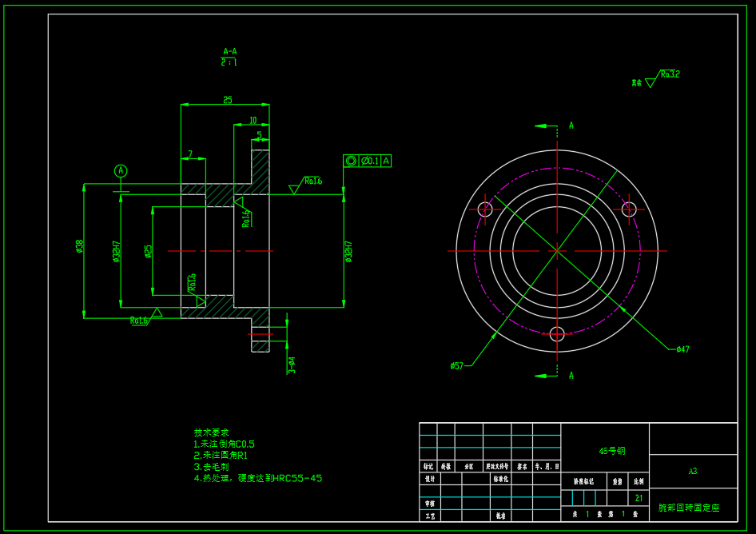756x534 pixels.
Task: Click the upper section arrow label 'A'
Action: click(571, 126)
